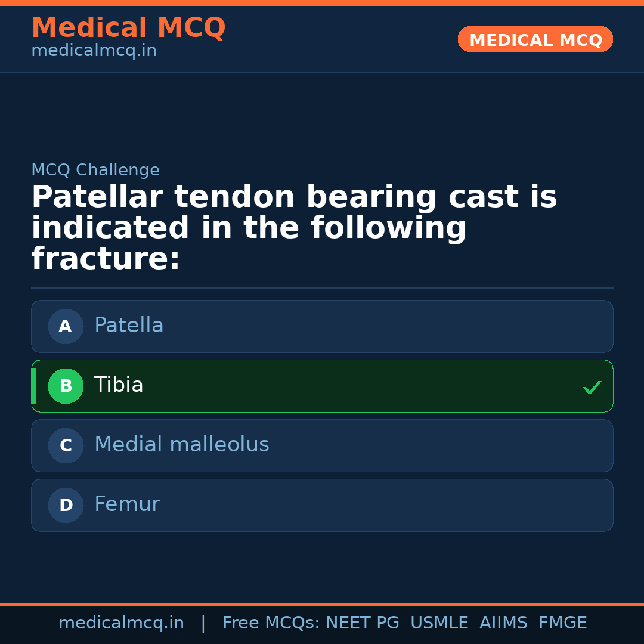This screenshot has width=644, height=644.
Task: Click the orange MEDICAL MCQ badge
Action: (535, 39)
